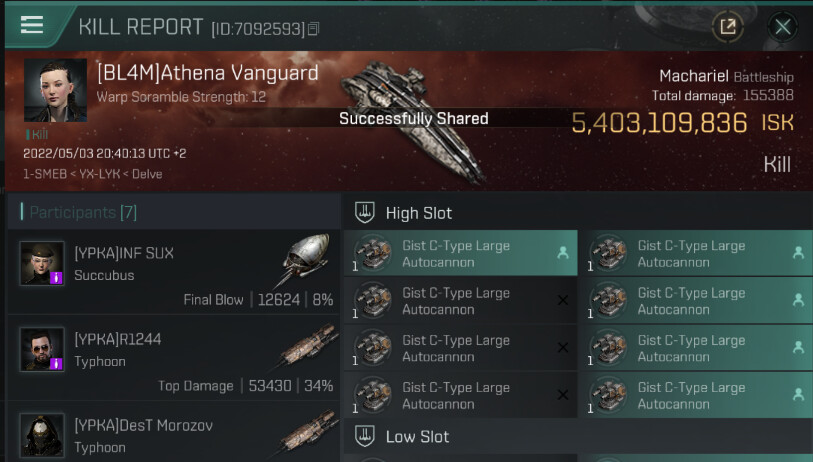Open the hamburger main menu
This screenshot has width=813, height=462.
32,24
